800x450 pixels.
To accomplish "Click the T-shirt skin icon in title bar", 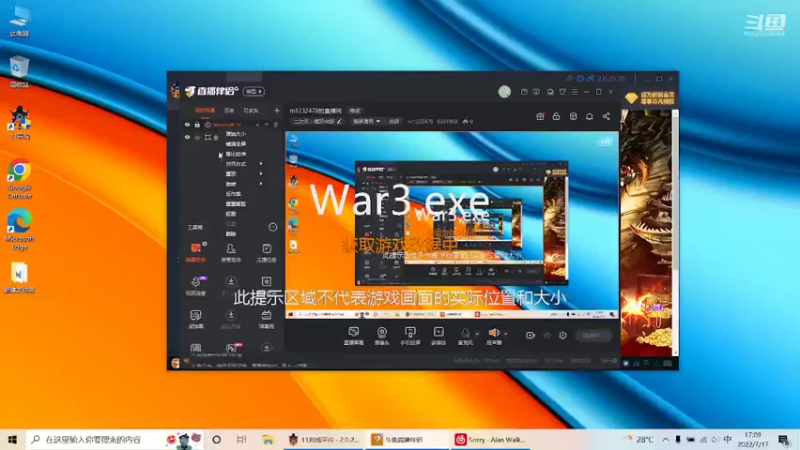I will pos(562,92).
